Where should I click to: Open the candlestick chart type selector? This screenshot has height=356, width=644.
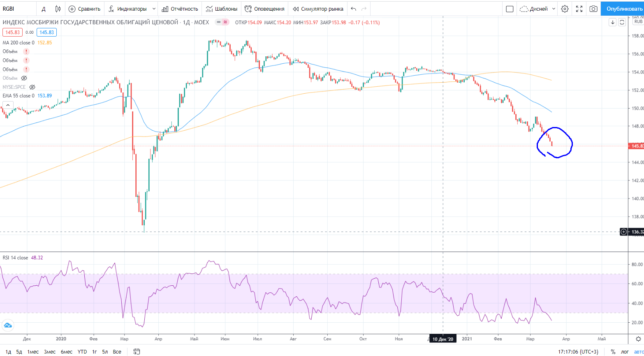[58, 9]
